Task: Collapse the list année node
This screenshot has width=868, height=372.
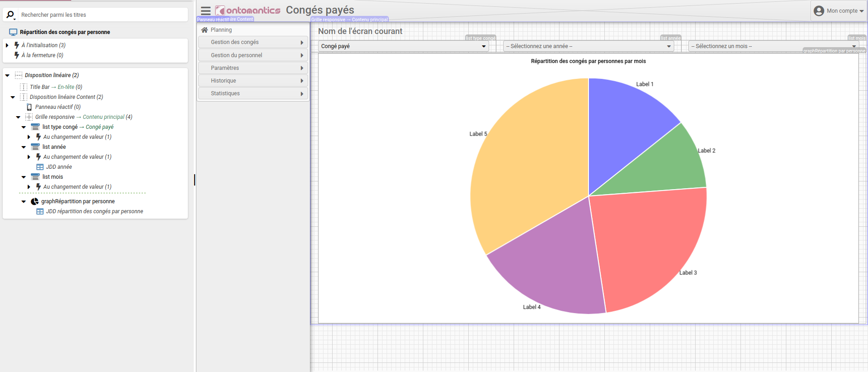Action: (x=24, y=147)
